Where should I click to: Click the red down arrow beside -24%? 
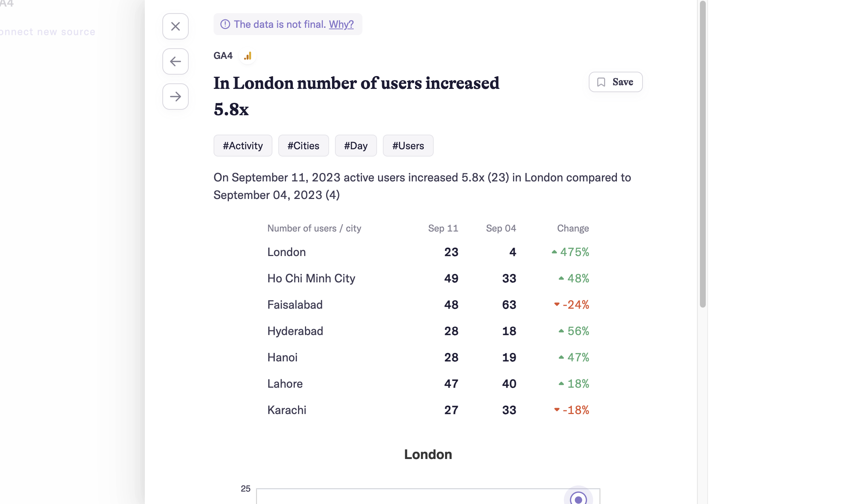[557, 304]
